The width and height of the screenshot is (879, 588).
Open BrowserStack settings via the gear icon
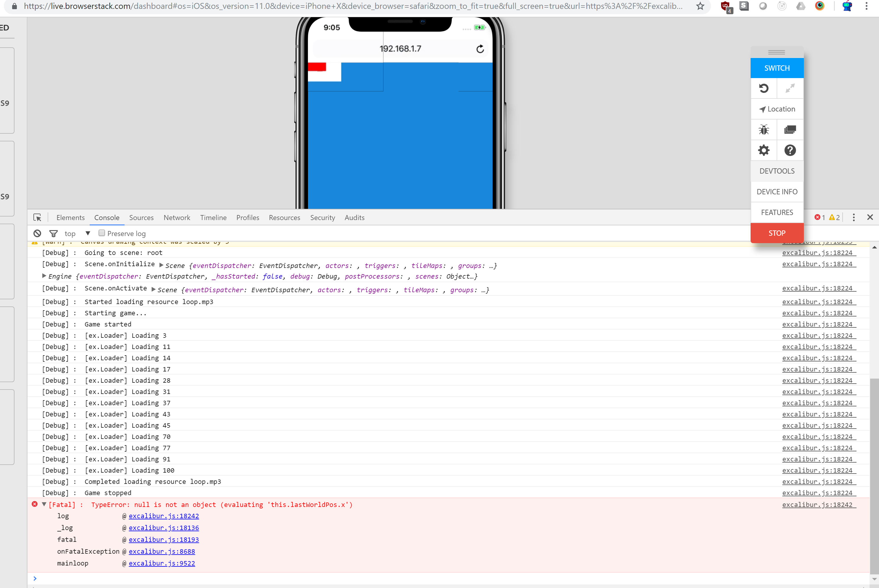[764, 150]
